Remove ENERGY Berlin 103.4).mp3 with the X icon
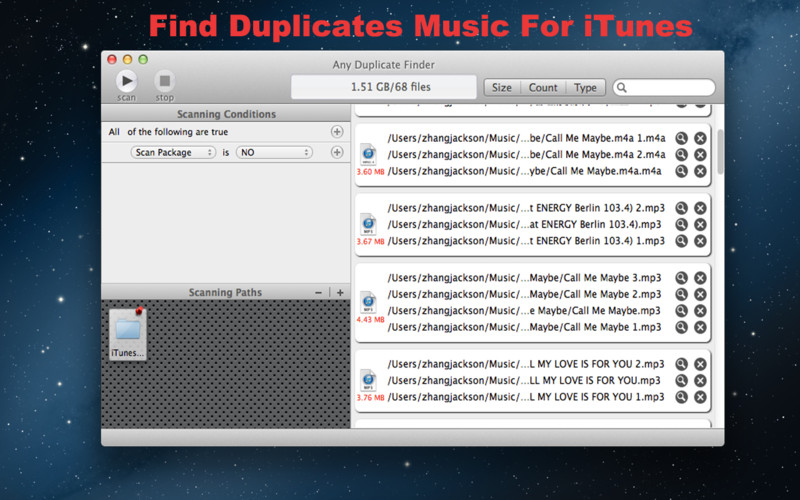This screenshot has width=800, height=500. tap(701, 224)
